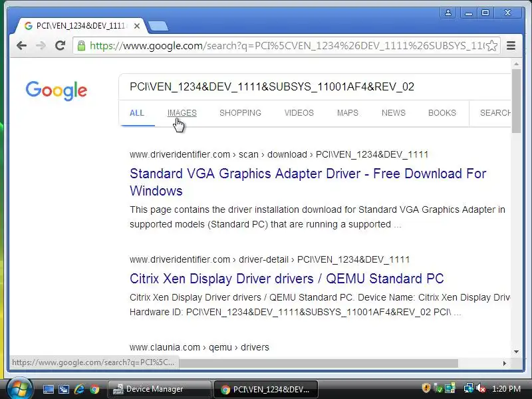This screenshot has height=399, width=532.
Task: Click the Citrix Xen result Hardware ID snippet
Action: coord(295,312)
